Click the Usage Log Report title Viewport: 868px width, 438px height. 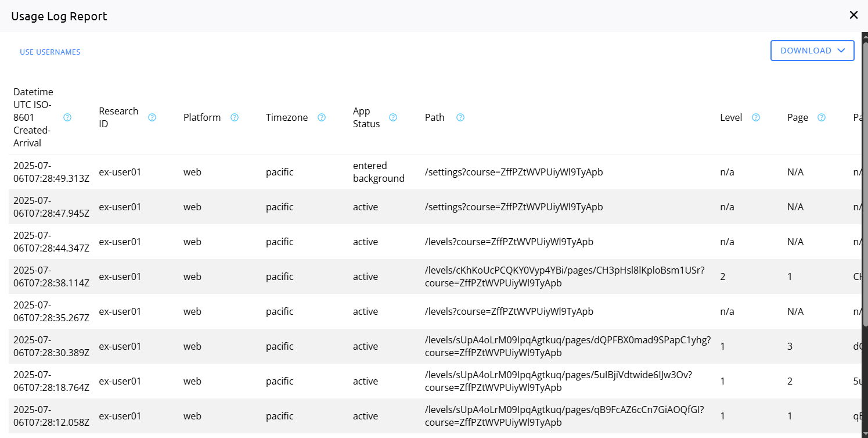pyautogui.click(x=59, y=16)
